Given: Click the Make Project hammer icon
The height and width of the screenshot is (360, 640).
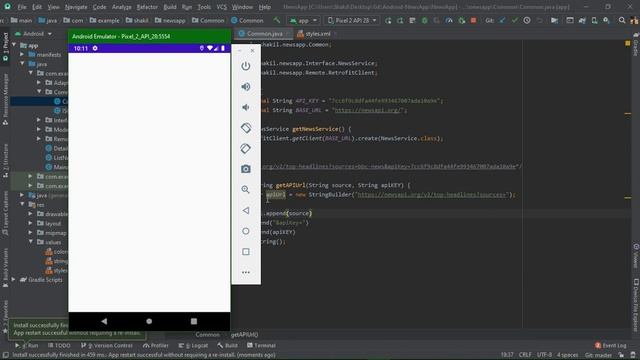Looking at the screenshot, I should (x=277, y=20).
